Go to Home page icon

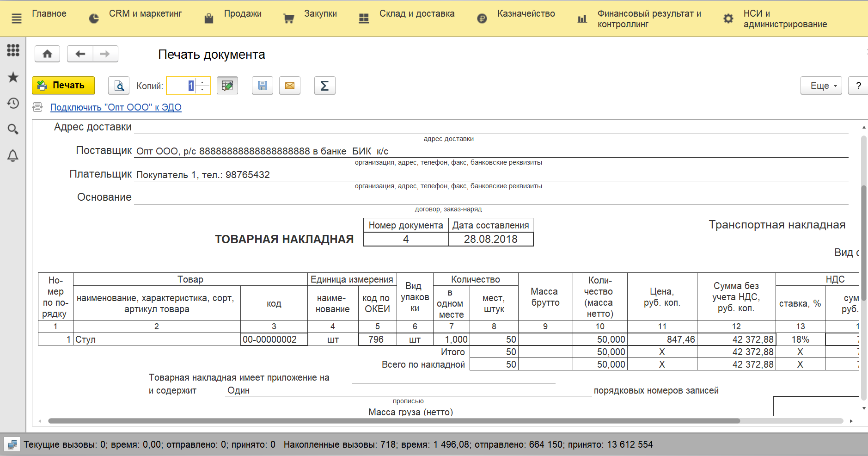[47, 54]
